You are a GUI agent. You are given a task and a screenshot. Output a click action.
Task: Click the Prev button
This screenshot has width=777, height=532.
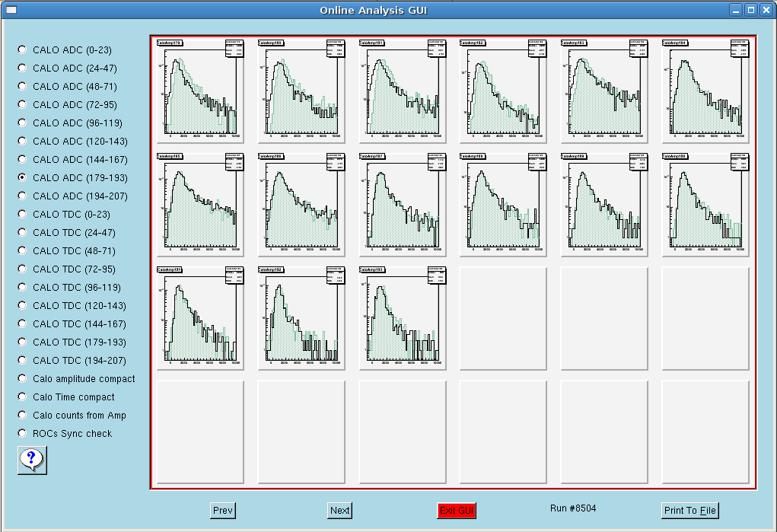[223, 510]
